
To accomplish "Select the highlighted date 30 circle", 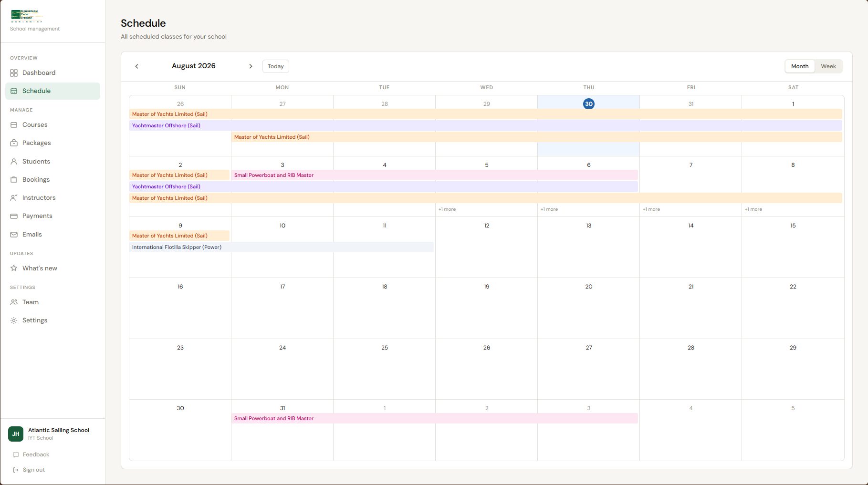I will [x=589, y=104].
